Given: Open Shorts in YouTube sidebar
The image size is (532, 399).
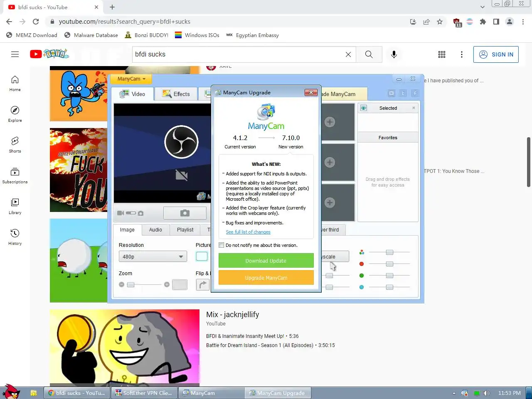Looking at the screenshot, I should click(x=15, y=145).
